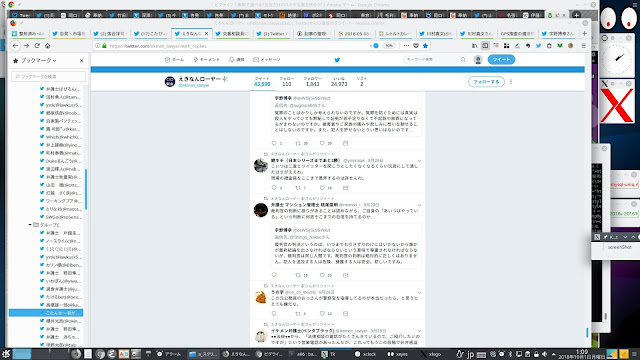Viewport: 640px width, 360px height.
Task: Toggle follow with the フォローする button
Action: tap(486, 82)
